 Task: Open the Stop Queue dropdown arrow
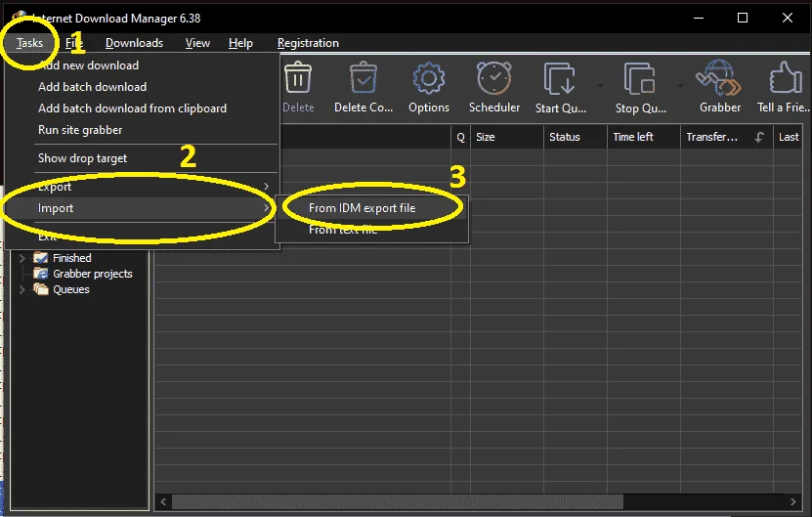(680, 85)
